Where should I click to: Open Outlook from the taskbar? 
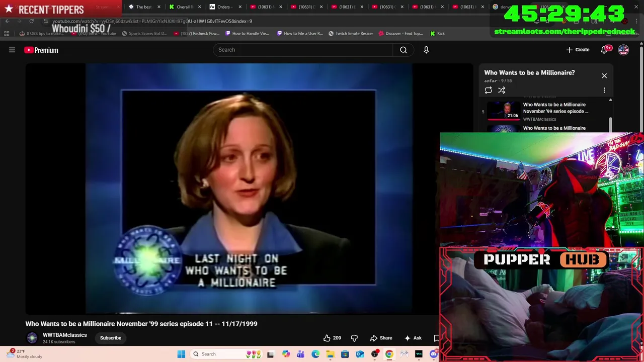360,354
